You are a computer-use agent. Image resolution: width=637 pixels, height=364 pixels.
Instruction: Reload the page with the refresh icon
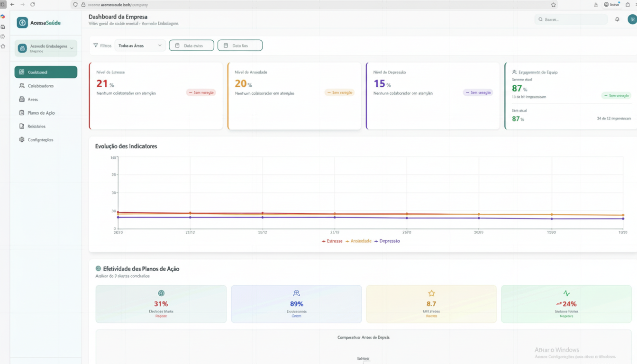33,4
